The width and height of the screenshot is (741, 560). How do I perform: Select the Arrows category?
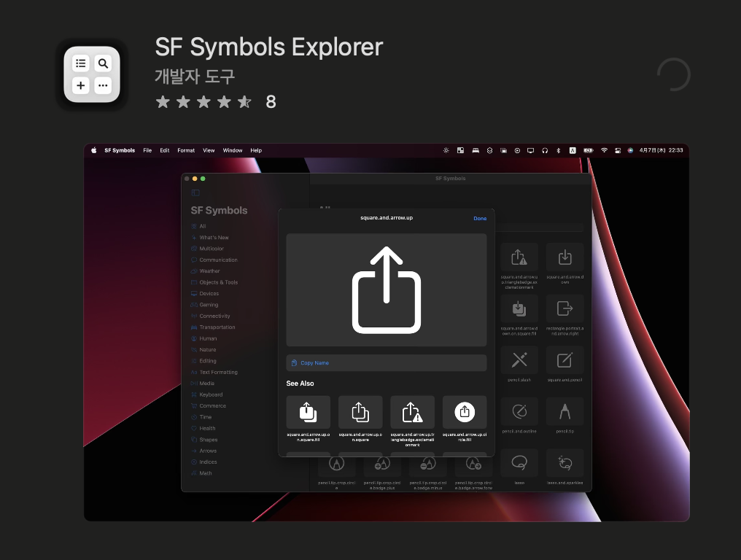coord(203,451)
